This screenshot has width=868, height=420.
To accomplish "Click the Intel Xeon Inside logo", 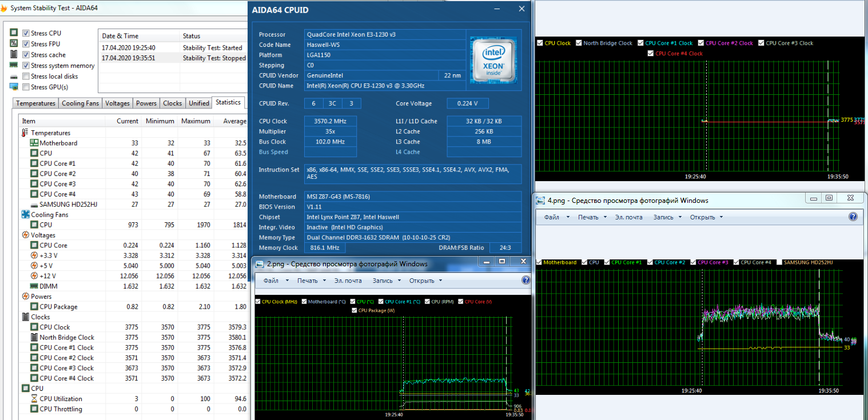I will [x=493, y=60].
